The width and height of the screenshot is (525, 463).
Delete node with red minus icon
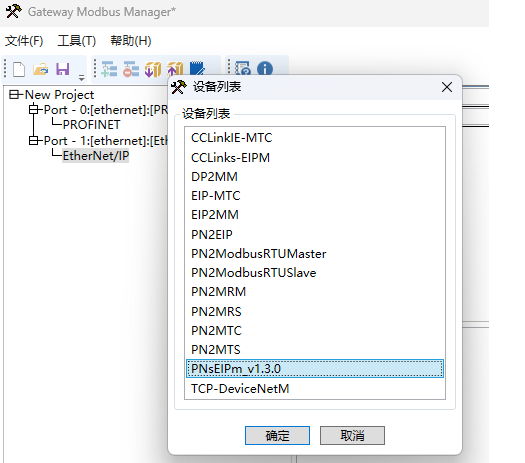coord(131,69)
